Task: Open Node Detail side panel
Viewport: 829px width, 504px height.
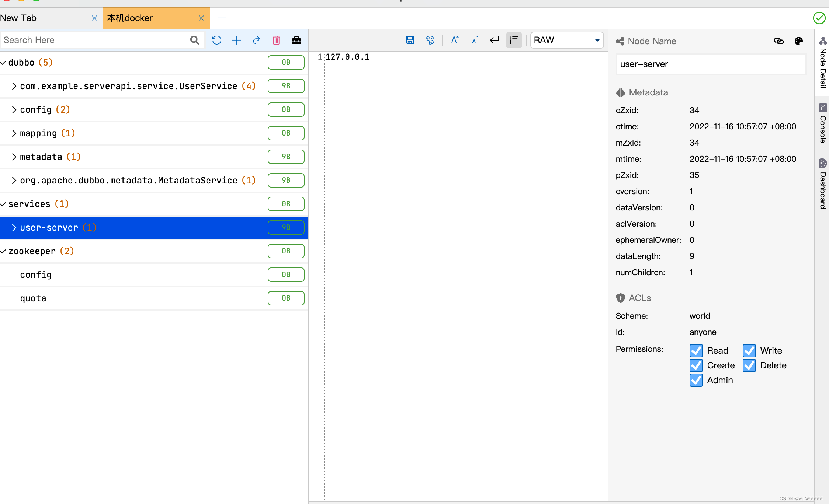Action: (x=823, y=63)
